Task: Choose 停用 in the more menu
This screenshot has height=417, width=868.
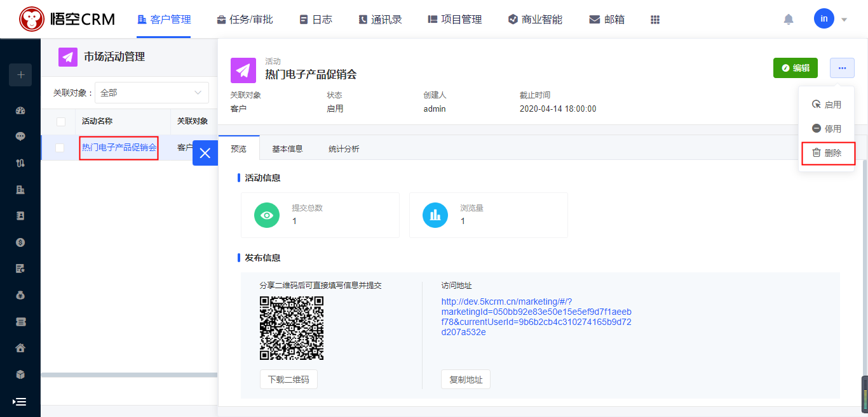Action: click(x=827, y=129)
